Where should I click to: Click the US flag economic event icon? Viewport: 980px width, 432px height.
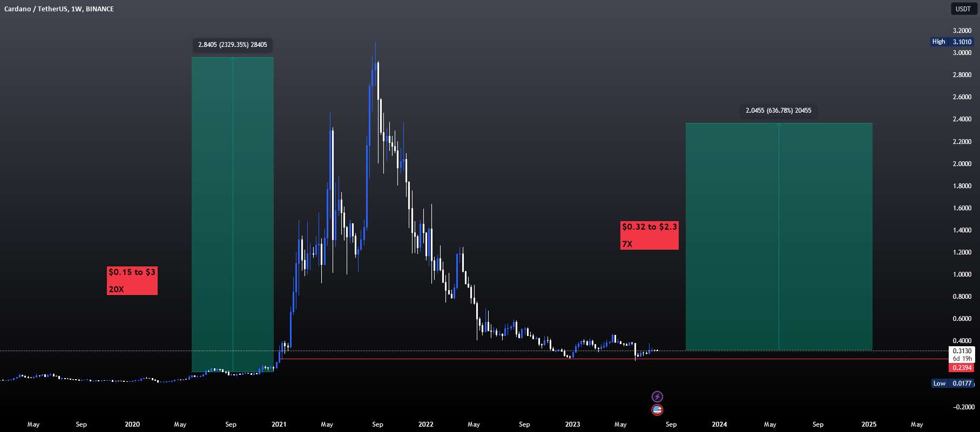pos(657,410)
